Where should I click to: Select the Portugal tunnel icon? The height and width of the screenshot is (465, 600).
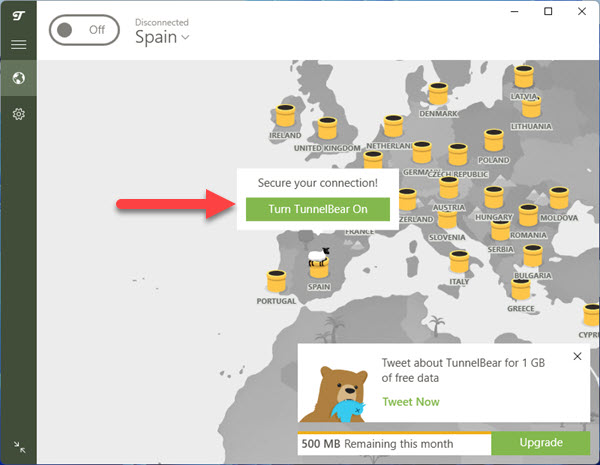(x=276, y=281)
